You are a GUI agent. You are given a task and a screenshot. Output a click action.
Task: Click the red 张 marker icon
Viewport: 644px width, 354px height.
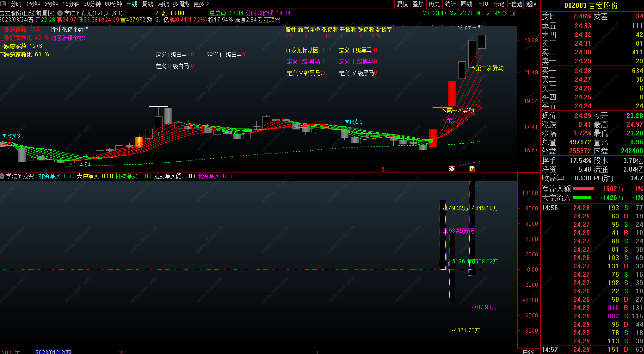tap(452, 169)
